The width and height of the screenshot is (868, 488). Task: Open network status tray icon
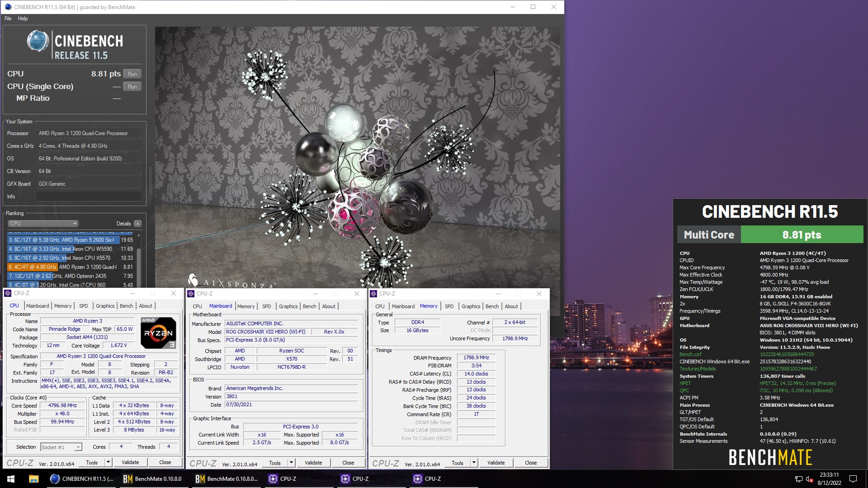coord(798,479)
